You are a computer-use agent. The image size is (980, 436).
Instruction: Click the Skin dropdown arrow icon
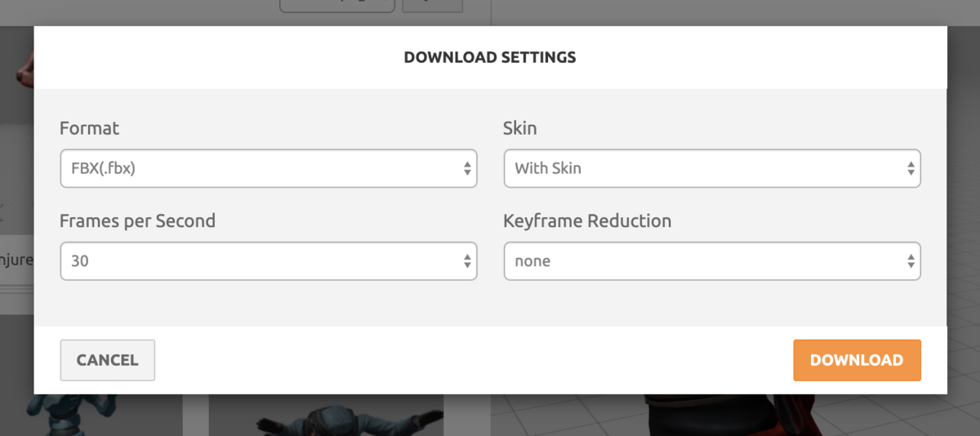pos(910,169)
